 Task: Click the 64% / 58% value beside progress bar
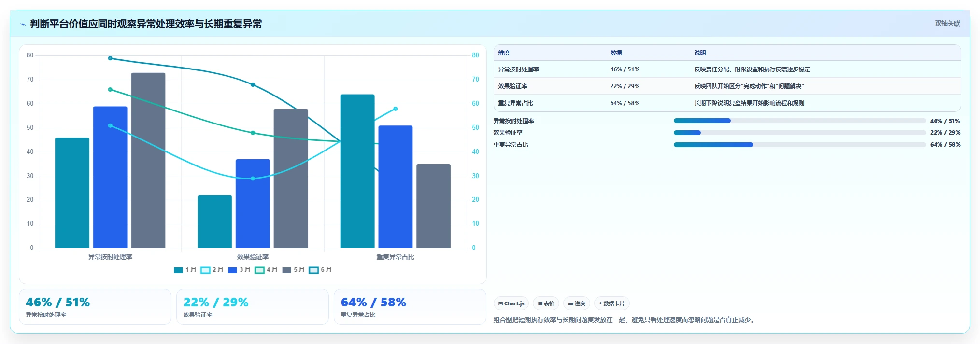click(x=945, y=145)
